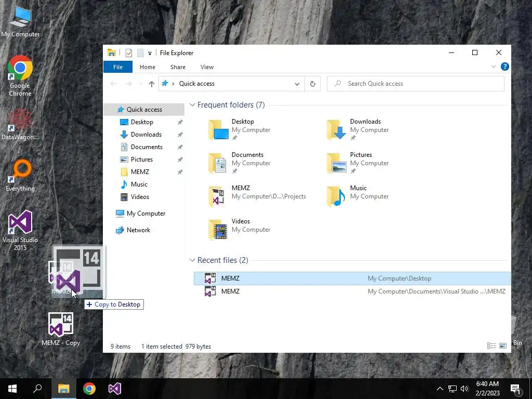Select recent file MEMZ on Desktop
The image size is (532, 399).
coord(352,278)
